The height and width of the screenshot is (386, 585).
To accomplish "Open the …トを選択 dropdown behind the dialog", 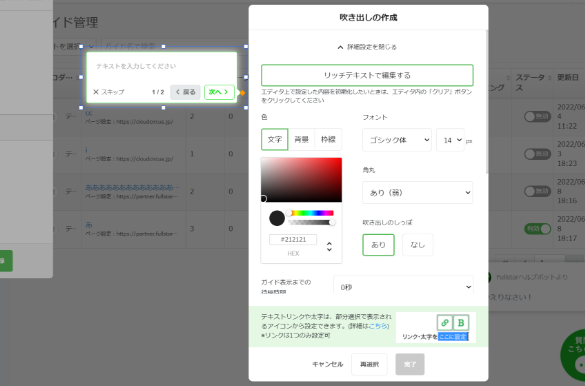I will (x=74, y=46).
